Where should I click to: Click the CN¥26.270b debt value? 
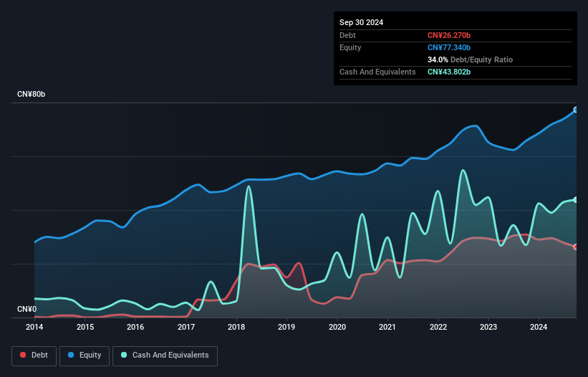coord(449,35)
